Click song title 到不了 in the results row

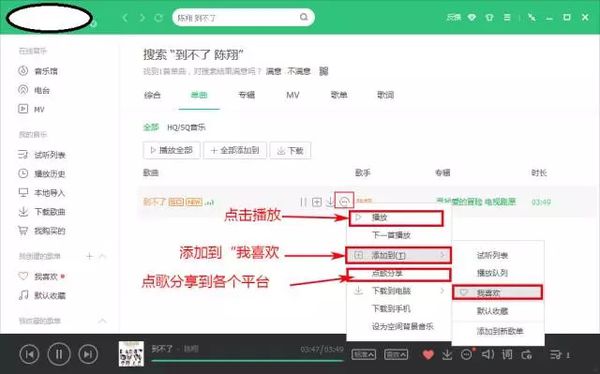(154, 202)
